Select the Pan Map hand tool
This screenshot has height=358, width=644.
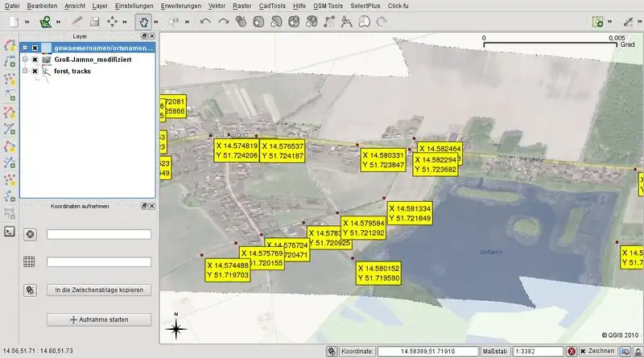(x=143, y=22)
